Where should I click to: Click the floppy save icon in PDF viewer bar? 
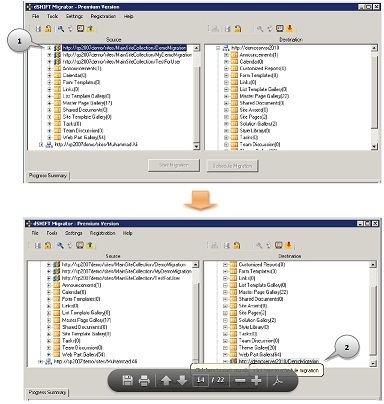[x=128, y=380]
